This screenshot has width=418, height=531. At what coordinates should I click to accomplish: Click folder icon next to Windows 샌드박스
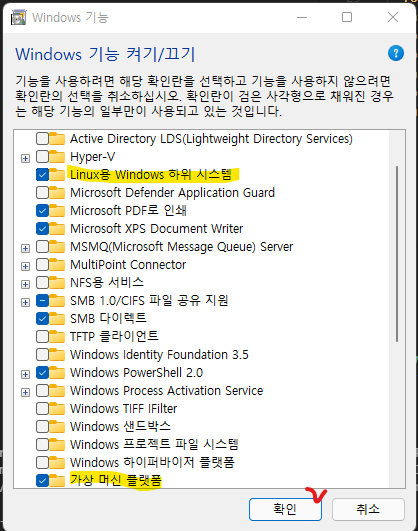(x=57, y=426)
